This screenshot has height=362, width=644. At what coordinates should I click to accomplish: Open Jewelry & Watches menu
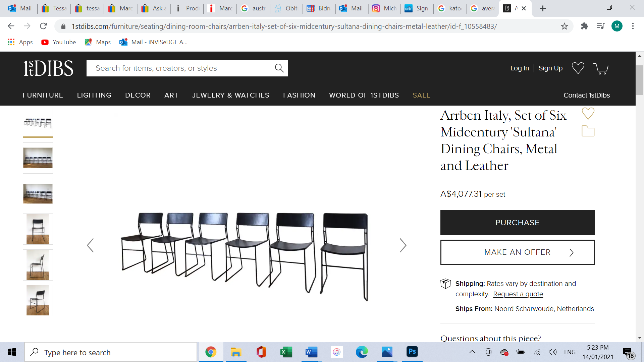[x=230, y=95]
